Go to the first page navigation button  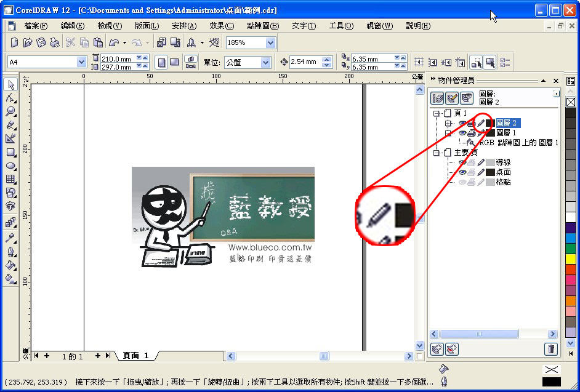click(x=36, y=356)
